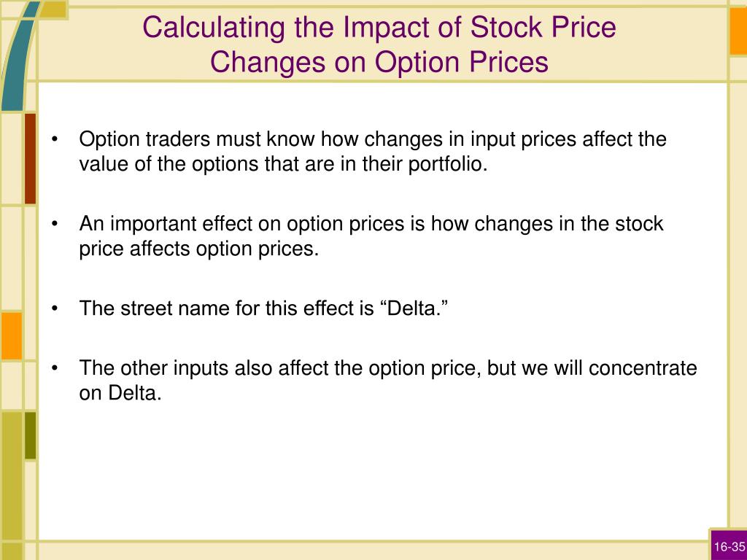The height and width of the screenshot is (560, 747).
Task: Click the orange square on the left border
Action: tap(11, 335)
